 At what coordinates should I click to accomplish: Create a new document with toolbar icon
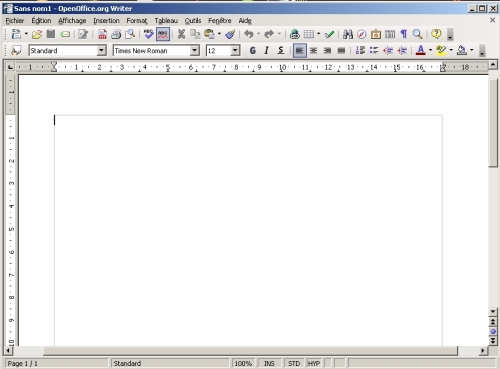16,34
